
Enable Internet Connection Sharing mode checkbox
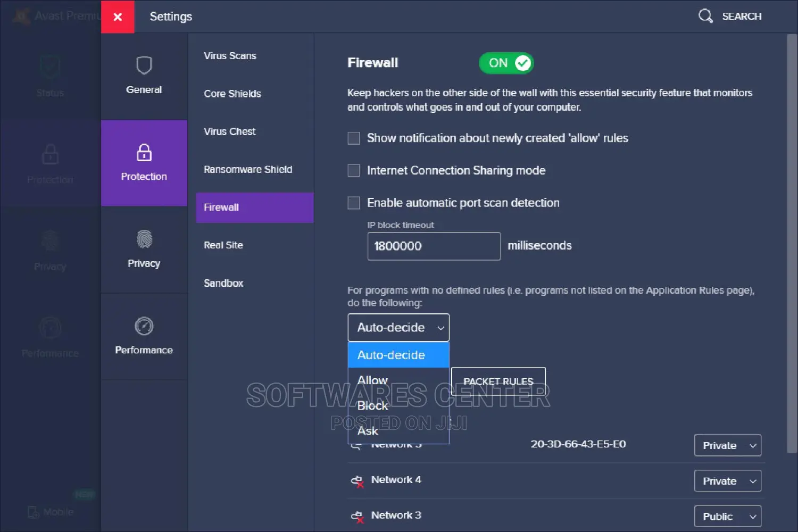coord(354,170)
